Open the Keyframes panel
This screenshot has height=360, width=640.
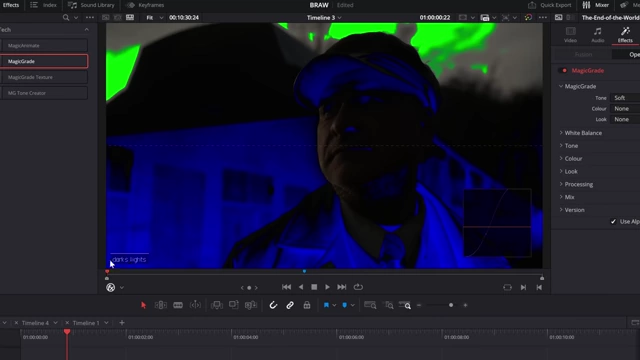click(x=145, y=5)
